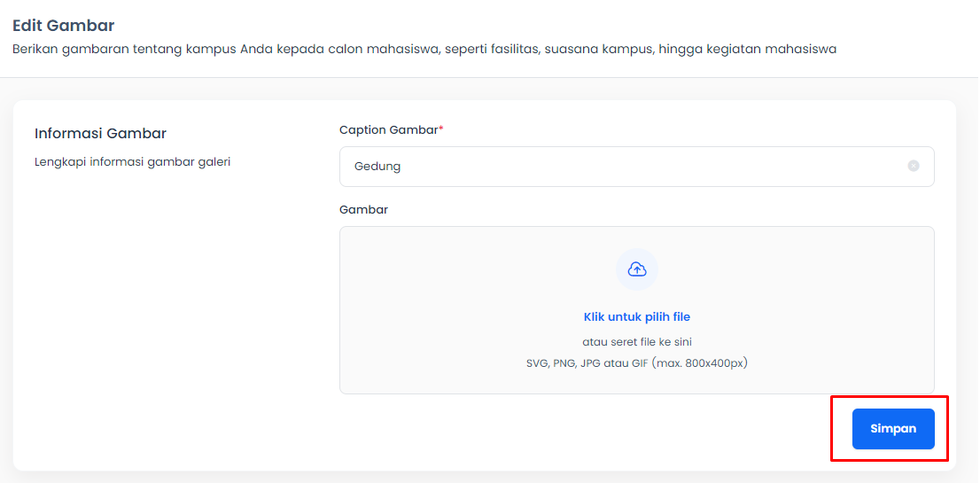
Task: Click the word 'Gedung' in the caption field
Action: [377, 167]
